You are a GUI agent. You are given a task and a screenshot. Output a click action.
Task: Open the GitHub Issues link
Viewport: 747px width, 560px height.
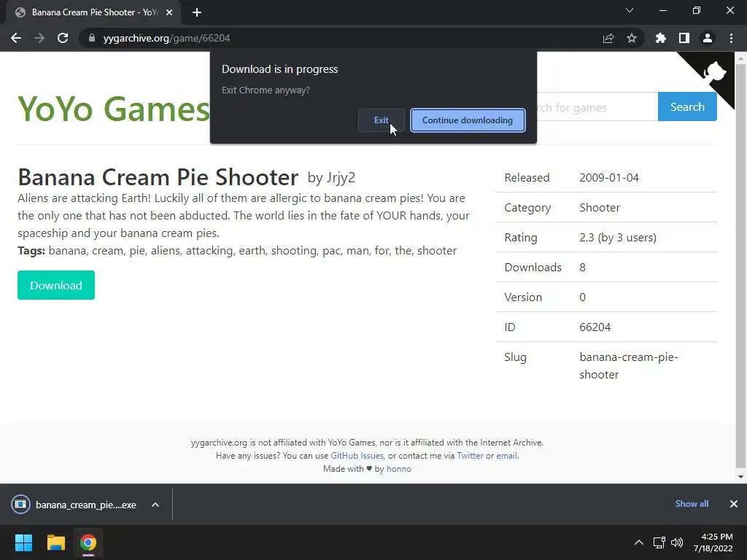357,456
